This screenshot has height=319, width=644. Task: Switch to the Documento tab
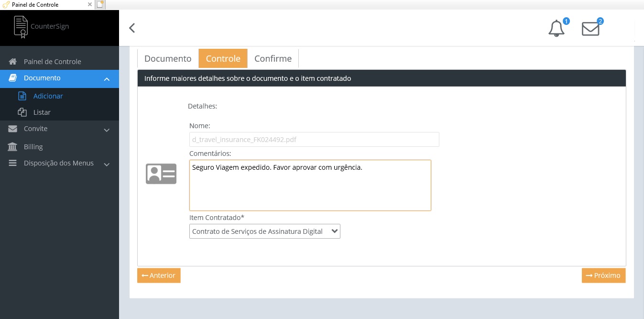pyautogui.click(x=168, y=58)
